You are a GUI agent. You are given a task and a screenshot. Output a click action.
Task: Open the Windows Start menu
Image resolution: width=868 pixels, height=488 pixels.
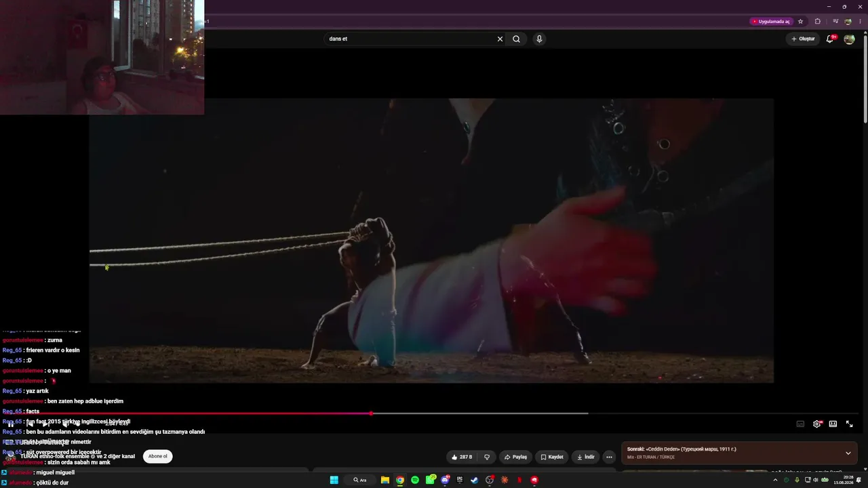pyautogui.click(x=334, y=480)
